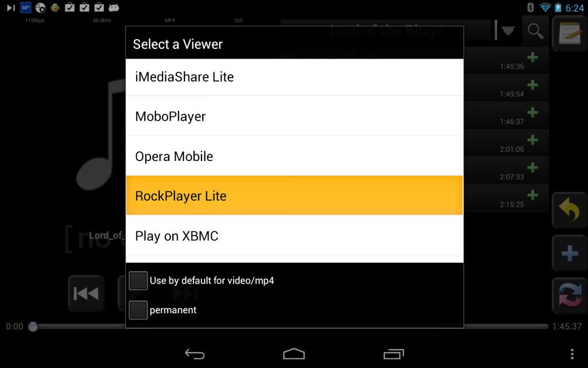Click the yellow back arrow icon
This screenshot has height=368, width=588.
pos(570,209)
